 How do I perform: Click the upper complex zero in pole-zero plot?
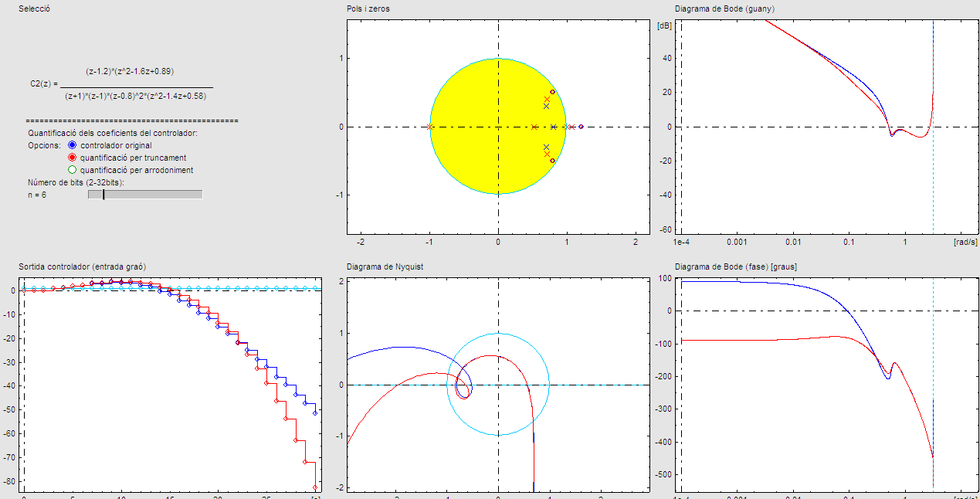pyautogui.click(x=552, y=92)
